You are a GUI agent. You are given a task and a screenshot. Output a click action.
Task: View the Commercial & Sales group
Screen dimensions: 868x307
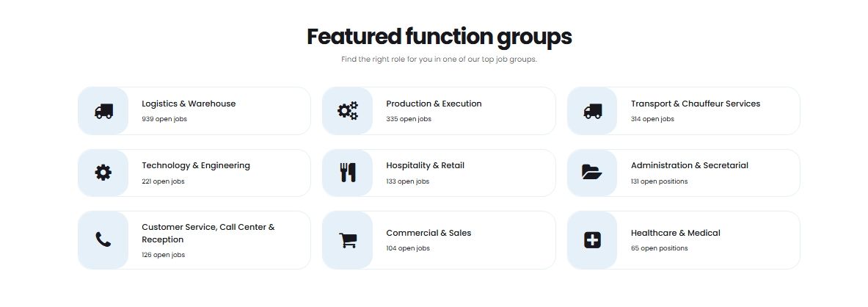click(x=428, y=233)
